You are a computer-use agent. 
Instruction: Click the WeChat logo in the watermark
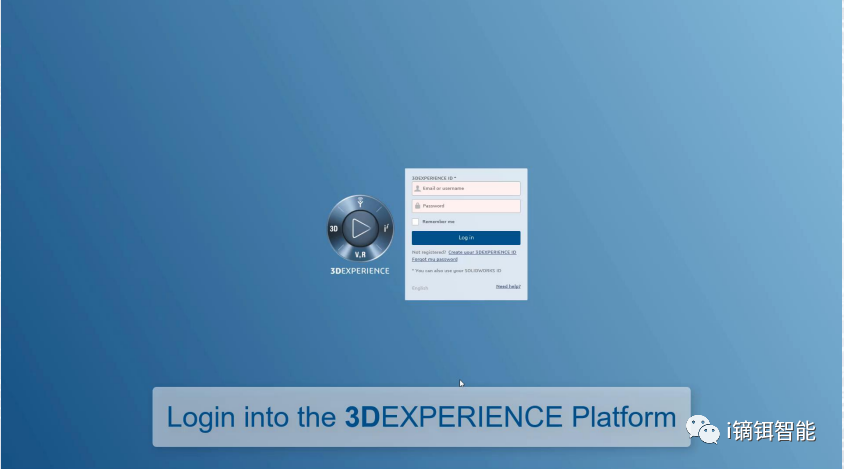pos(703,430)
